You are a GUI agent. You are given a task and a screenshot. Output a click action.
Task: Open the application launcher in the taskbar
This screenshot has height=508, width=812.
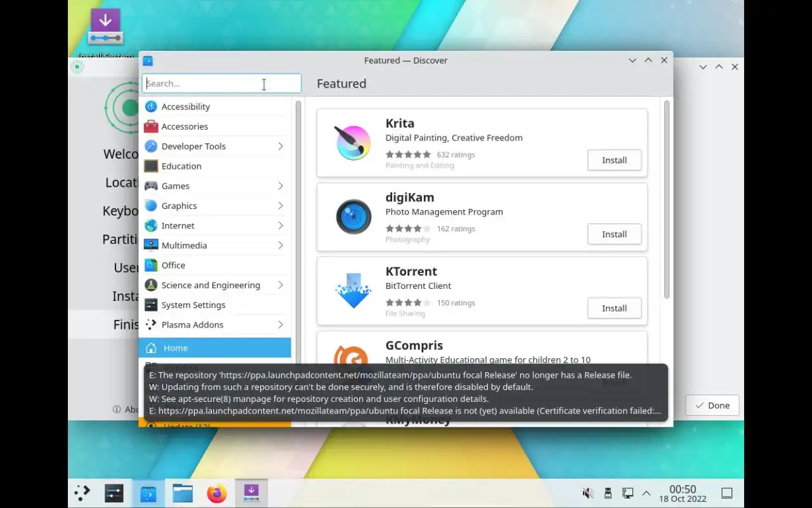(x=82, y=493)
